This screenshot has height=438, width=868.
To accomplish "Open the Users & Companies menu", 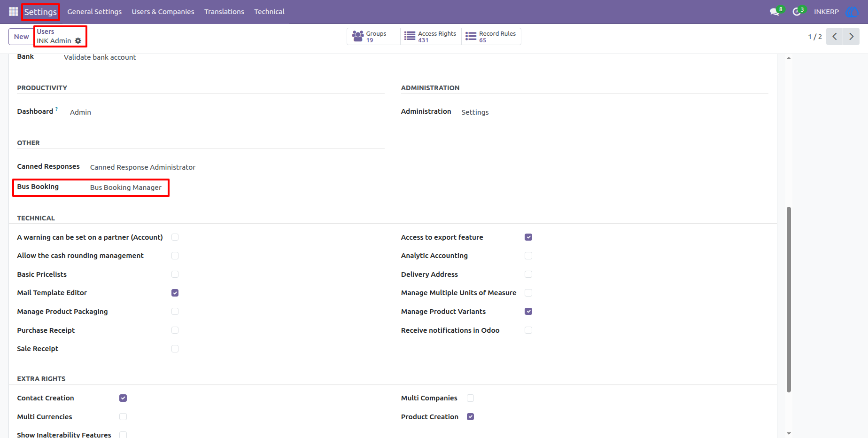I will click(x=163, y=12).
